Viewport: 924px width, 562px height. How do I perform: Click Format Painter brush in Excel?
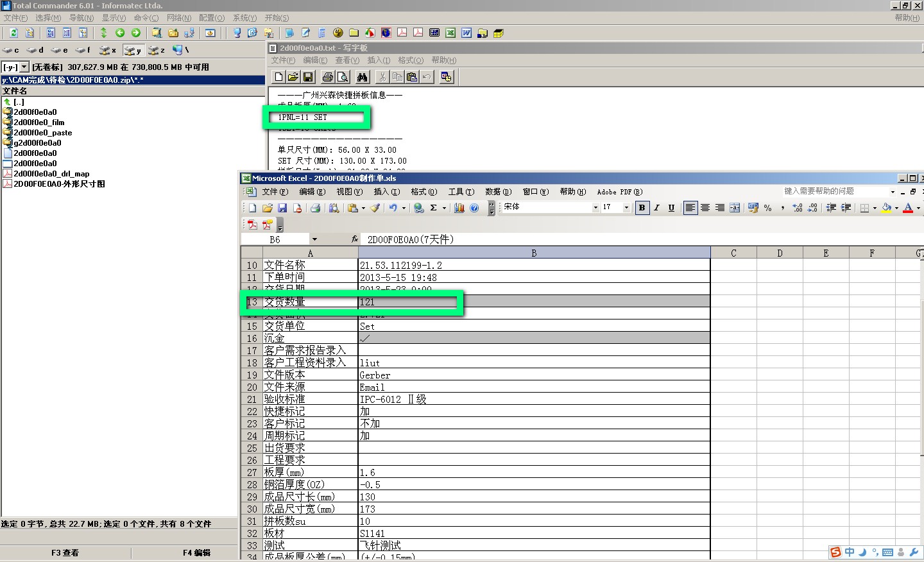[375, 208]
